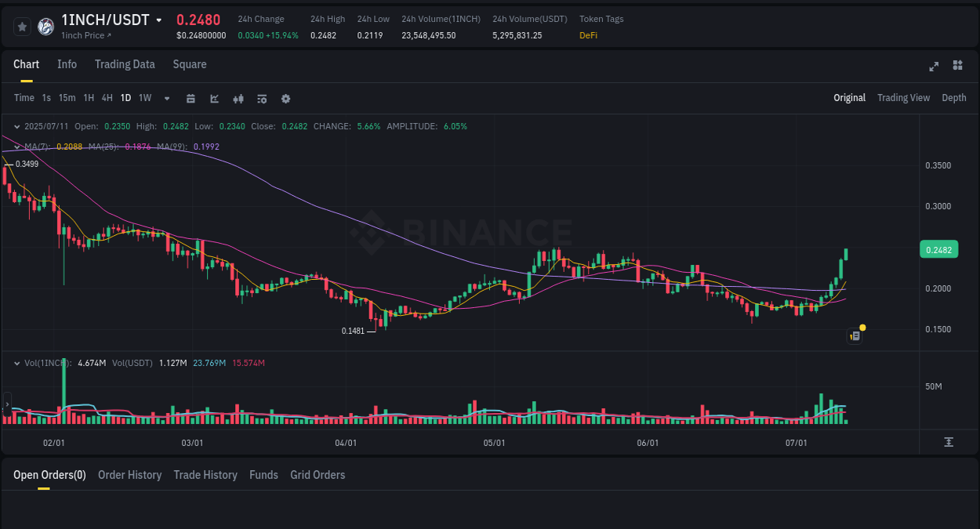Expand the chart to fullscreen
This screenshot has height=529, width=980.
click(x=933, y=67)
